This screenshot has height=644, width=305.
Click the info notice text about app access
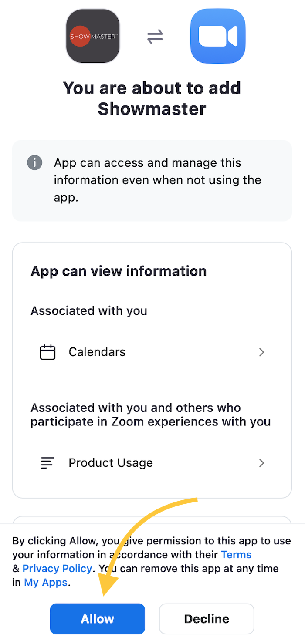tap(158, 180)
